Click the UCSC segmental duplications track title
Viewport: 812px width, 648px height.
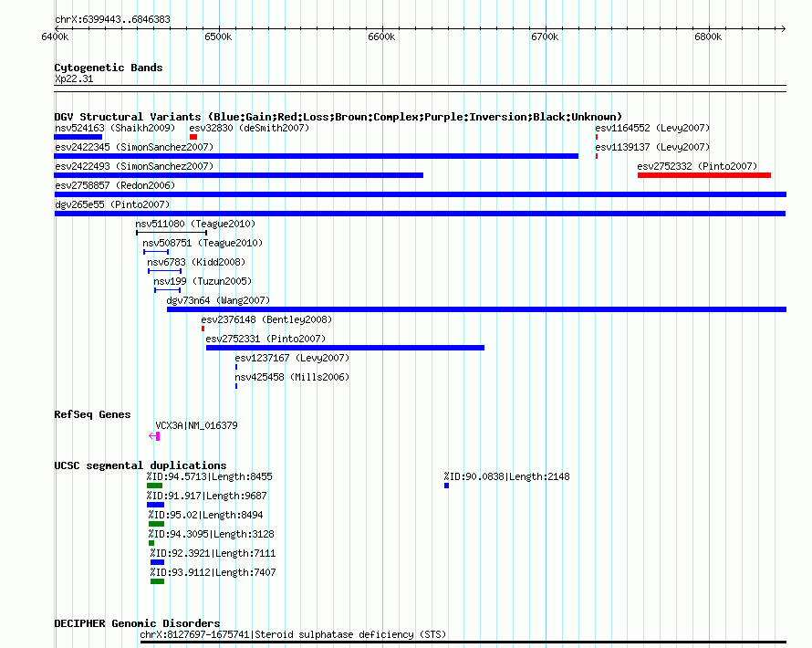click(x=141, y=465)
